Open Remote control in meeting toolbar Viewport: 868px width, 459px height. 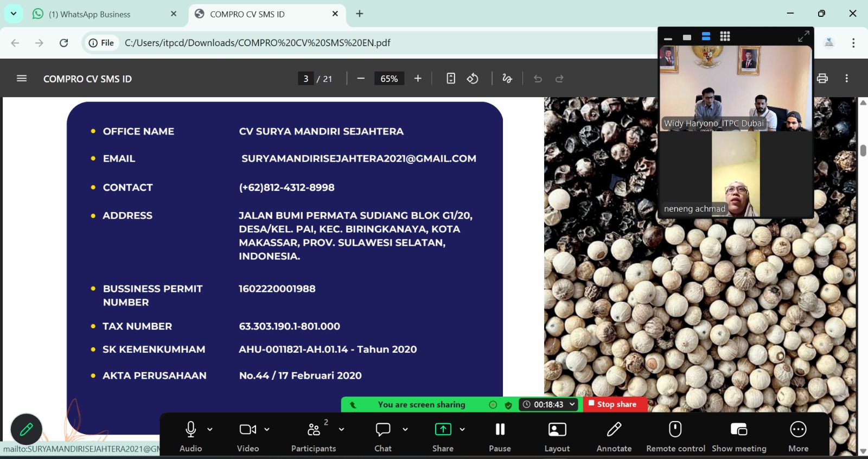tap(675, 430)
